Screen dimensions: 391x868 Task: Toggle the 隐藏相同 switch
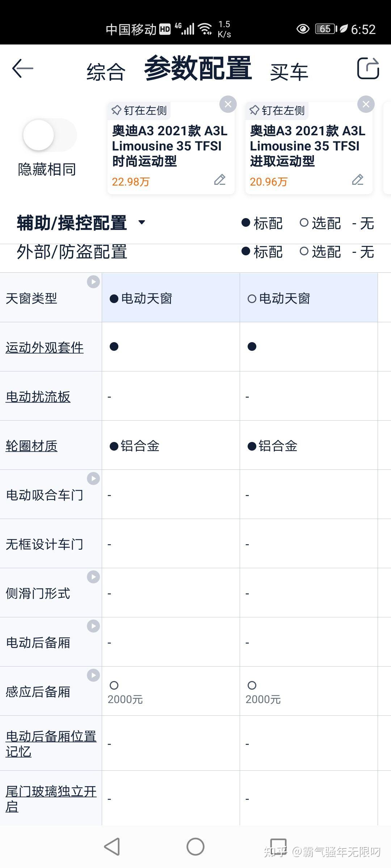point(50,135)
